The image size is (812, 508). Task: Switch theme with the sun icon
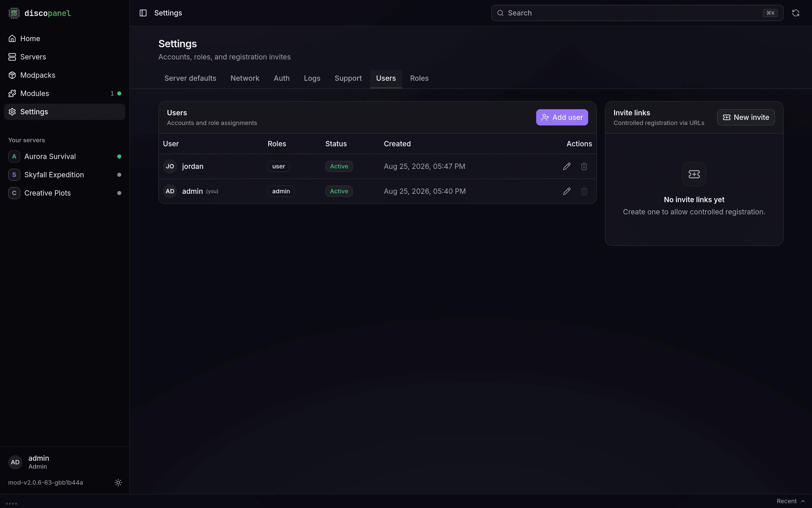click(118, 482)
